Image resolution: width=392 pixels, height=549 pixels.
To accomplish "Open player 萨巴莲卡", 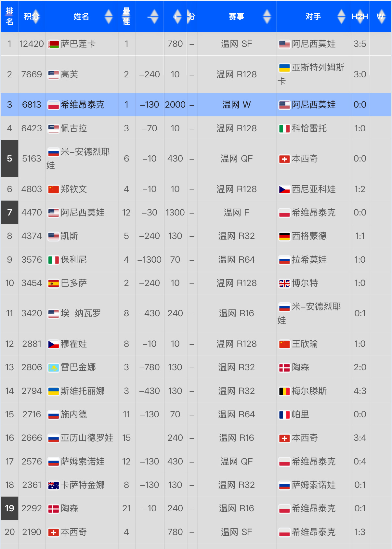I will pyautogui.click(x=78, y=44).
